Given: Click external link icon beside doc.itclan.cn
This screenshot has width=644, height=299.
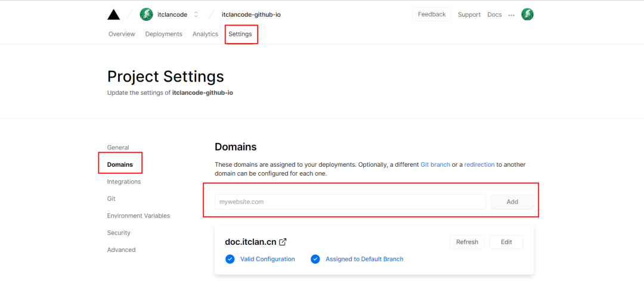Looking at the screenshot, I should click(x=283, y=242).
